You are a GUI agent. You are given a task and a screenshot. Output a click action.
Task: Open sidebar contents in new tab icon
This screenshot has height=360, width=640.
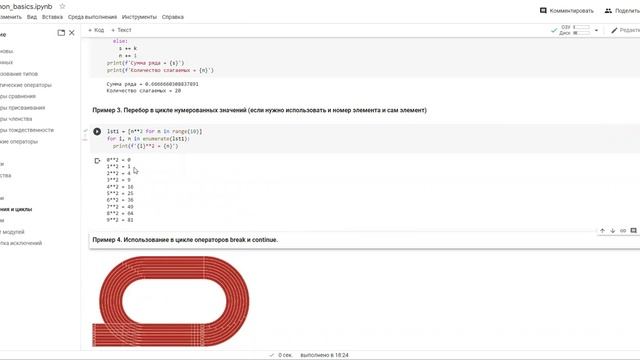pos(61,33)
